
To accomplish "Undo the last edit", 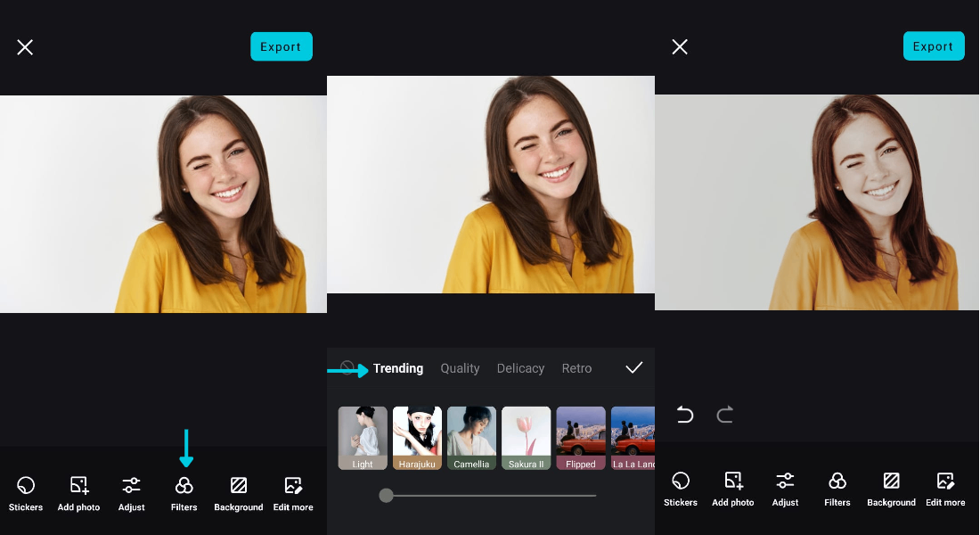I will tap(685, 415).
